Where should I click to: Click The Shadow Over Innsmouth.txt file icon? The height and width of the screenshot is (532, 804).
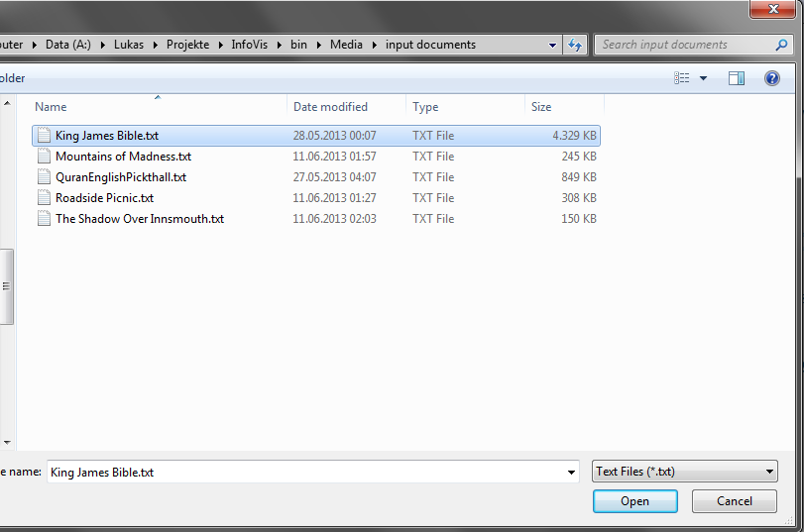coord(44,218)
